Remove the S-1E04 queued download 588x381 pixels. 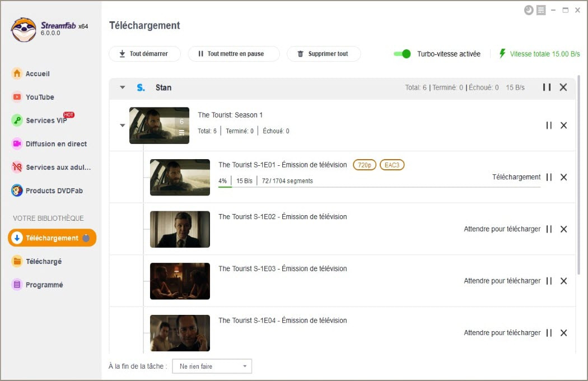[x=563, y=333]
